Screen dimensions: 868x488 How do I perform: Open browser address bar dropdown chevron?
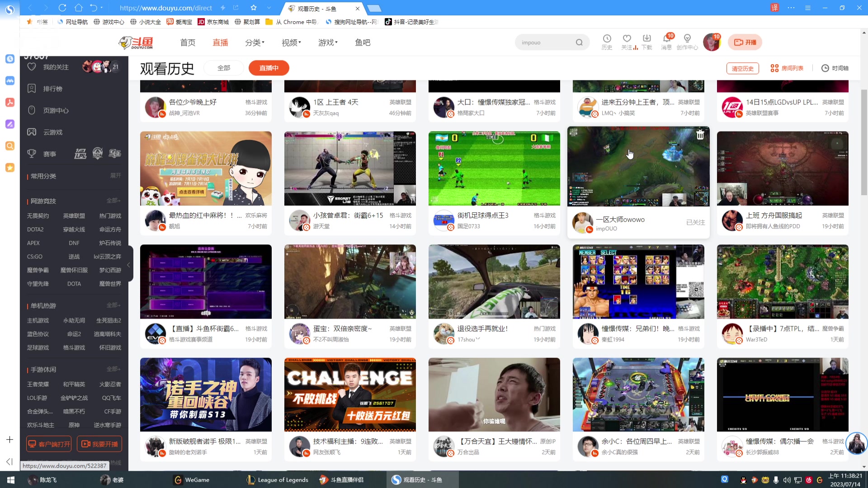coord(269,8)
